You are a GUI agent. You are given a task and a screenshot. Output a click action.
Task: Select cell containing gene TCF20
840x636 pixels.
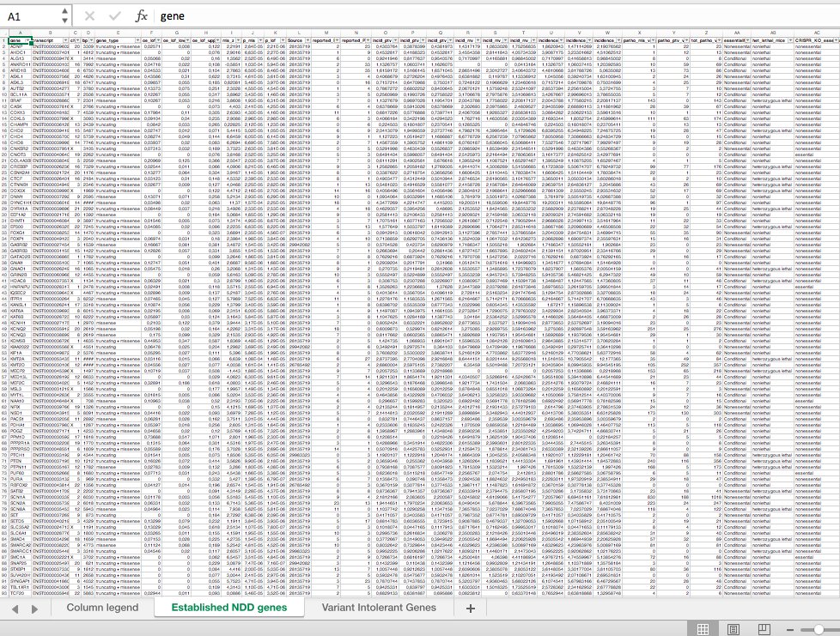[x=21, y=592]
